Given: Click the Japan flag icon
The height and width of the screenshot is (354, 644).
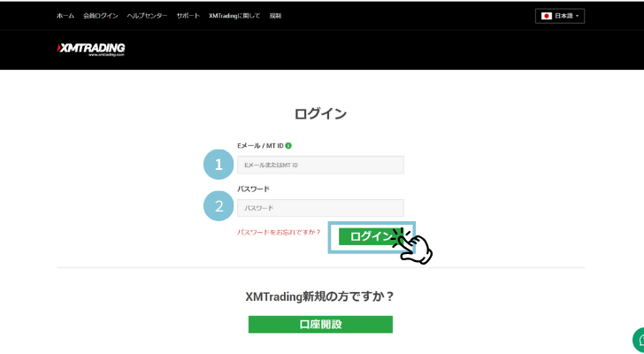Looking at the screenshot, I should point(547,16).
